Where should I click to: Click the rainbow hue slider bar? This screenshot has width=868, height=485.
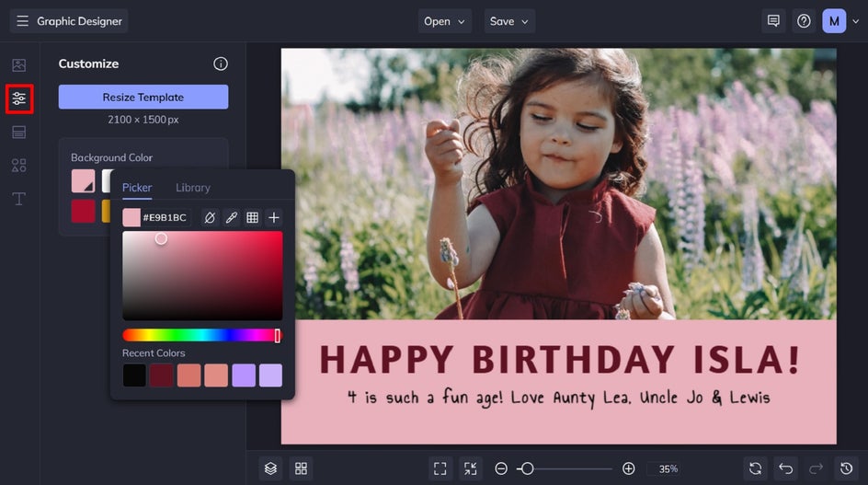[x=202, y=335]
